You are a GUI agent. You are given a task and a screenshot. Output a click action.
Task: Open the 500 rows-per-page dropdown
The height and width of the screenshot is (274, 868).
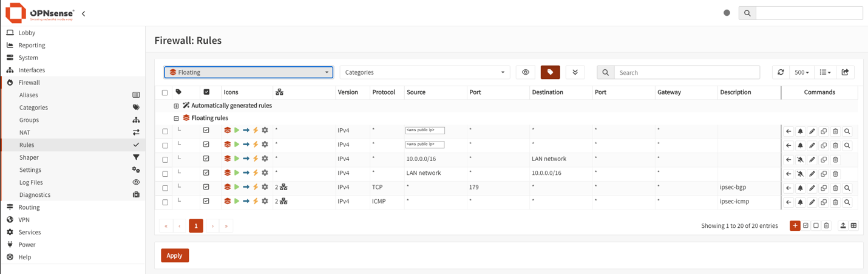[x=802, y=72]
